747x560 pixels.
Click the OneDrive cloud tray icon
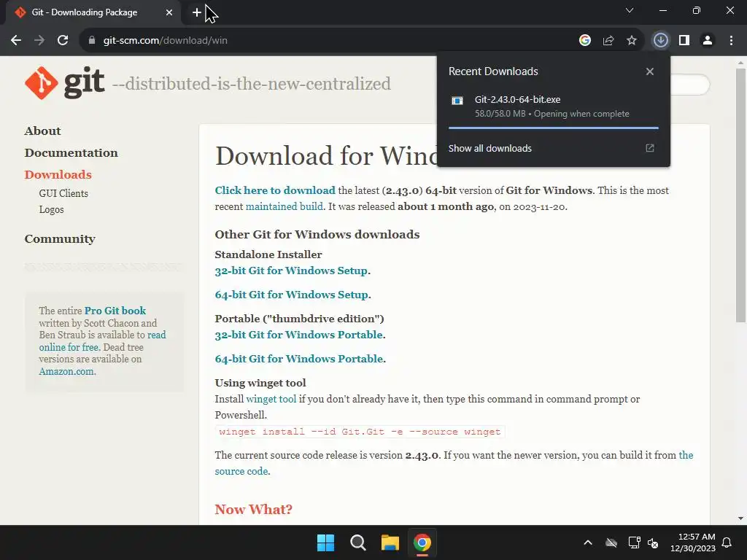click(x=611, y=542)
